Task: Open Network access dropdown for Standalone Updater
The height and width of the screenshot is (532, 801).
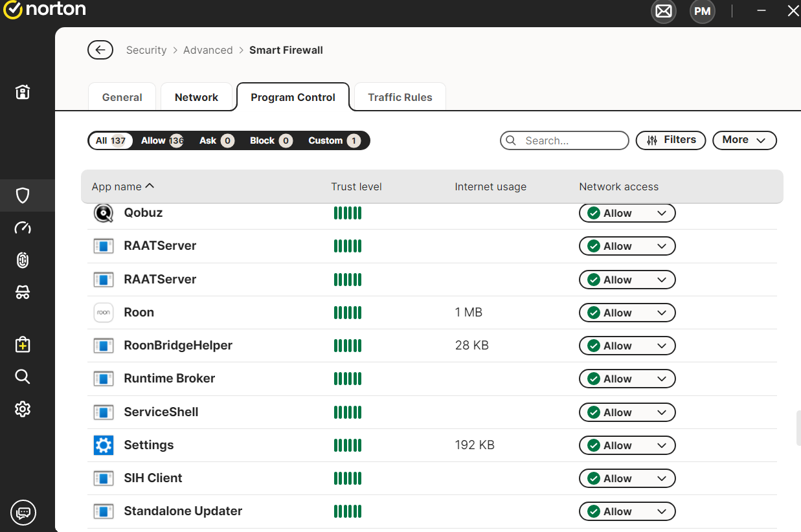Action: 627,511
